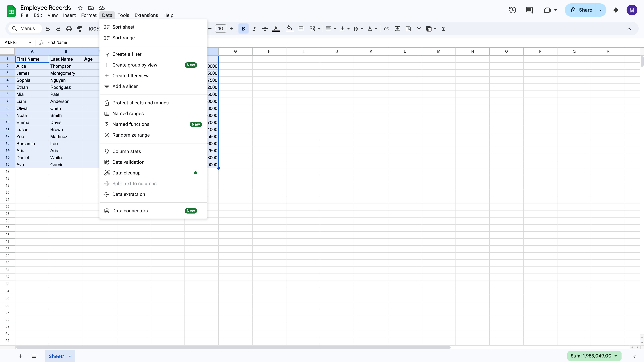The width and height of the screenshot is (644, 362).
Task: Show the side panel arrow at bottom right
Action: click(634, 356)
